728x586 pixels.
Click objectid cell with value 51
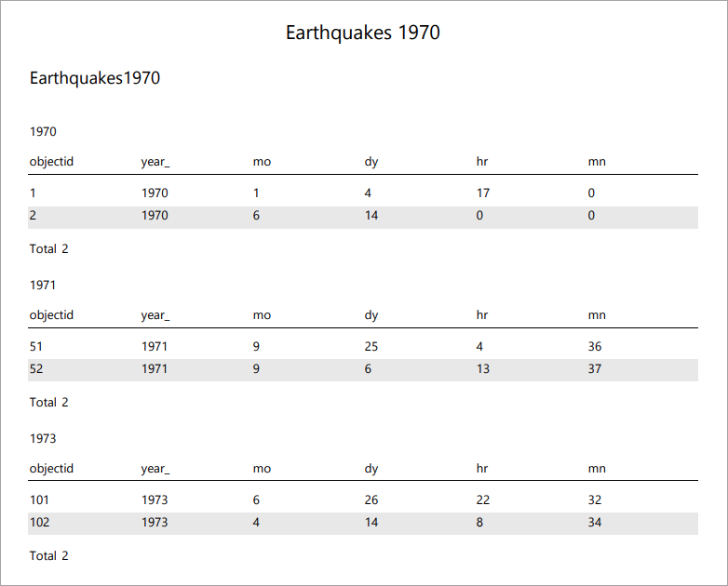pyautogui.click(x=37, y=347)
